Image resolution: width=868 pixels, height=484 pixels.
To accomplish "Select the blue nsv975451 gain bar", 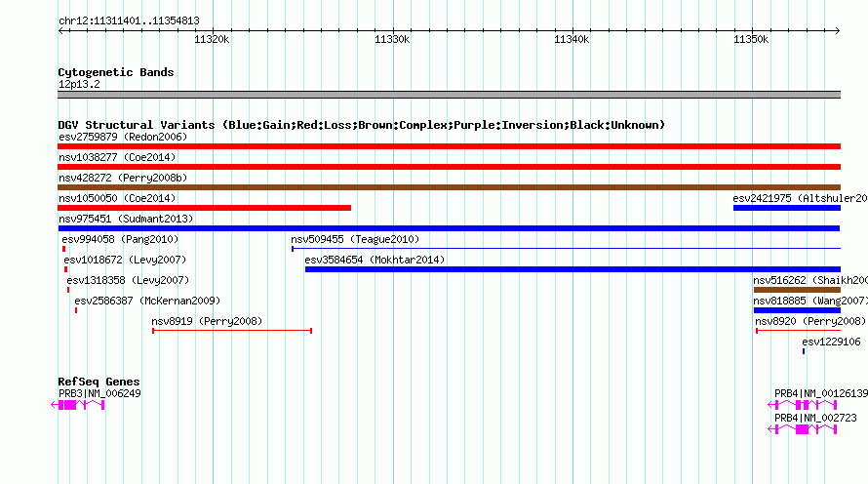I will click(x=449, y=228).
